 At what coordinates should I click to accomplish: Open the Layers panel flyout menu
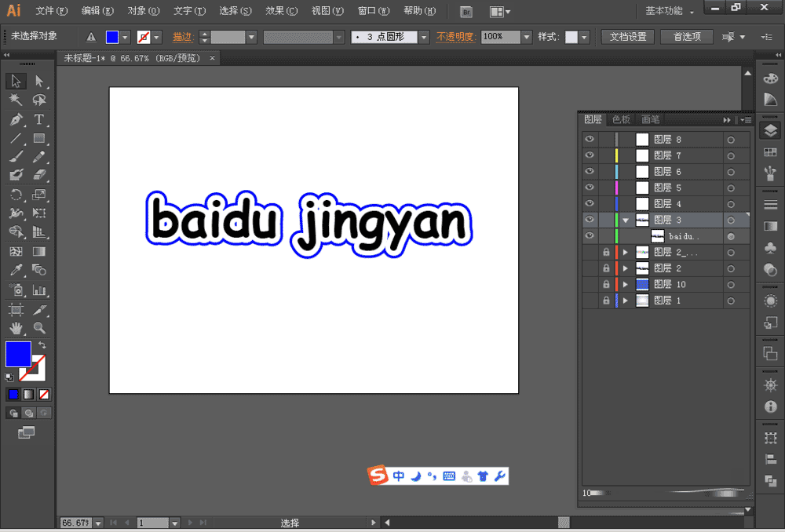(x=747, y=119)
